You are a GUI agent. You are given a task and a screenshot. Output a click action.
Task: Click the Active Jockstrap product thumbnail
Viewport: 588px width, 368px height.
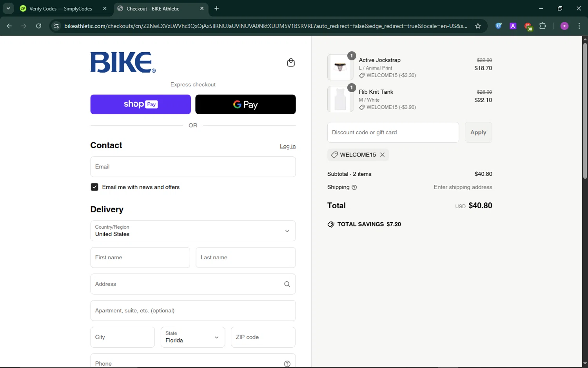click(340, 67)
